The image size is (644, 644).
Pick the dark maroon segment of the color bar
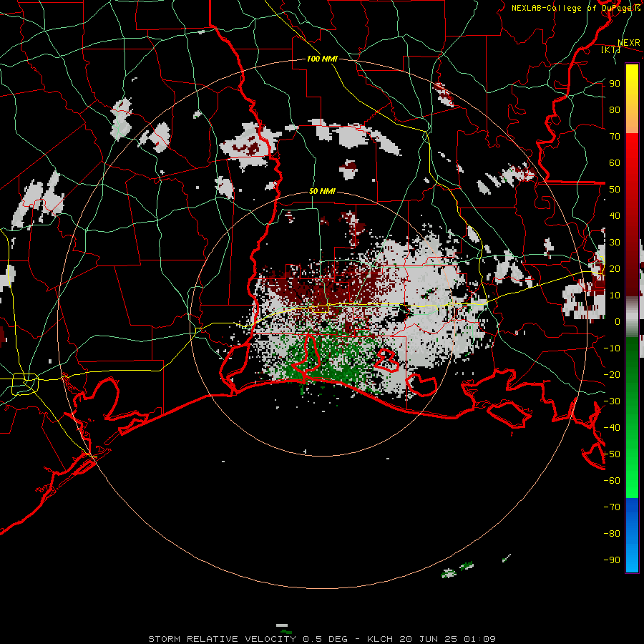coord(632,266)
